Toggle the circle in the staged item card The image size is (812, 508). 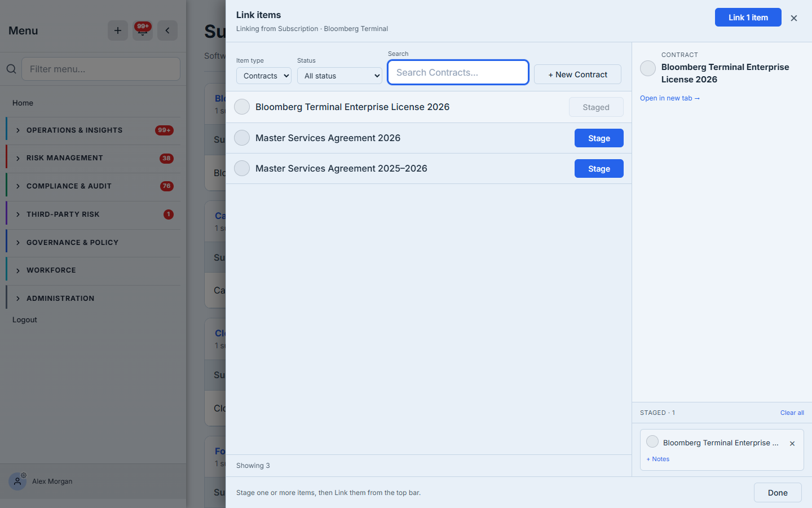[652, 441]
